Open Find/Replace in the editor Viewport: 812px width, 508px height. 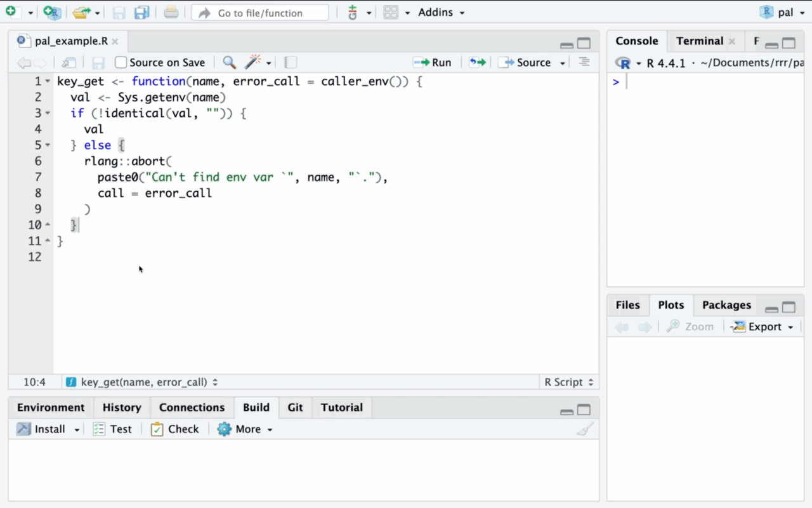pos(229,62)
